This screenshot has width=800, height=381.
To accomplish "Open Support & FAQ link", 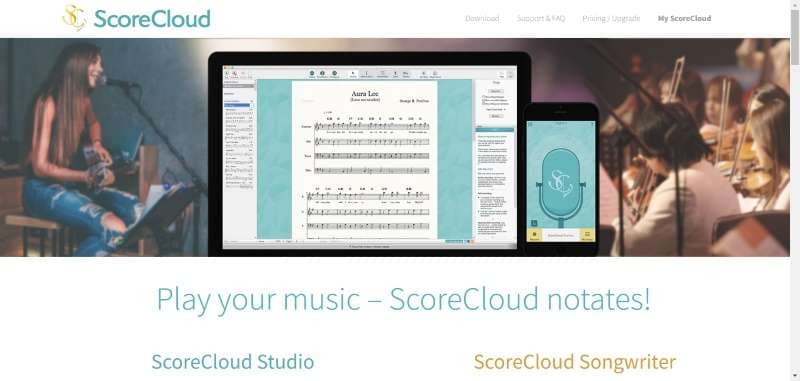I will tap(541, 18).
